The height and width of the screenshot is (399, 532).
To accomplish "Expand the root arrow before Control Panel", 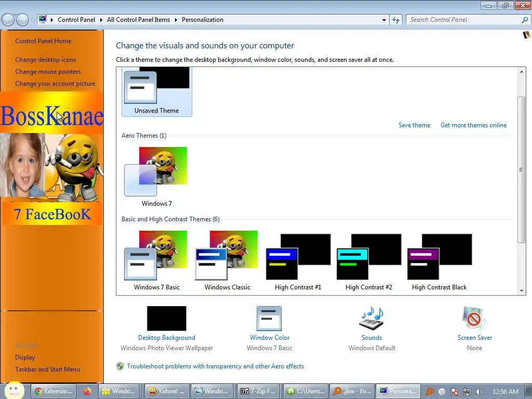I will coord(52,20).
